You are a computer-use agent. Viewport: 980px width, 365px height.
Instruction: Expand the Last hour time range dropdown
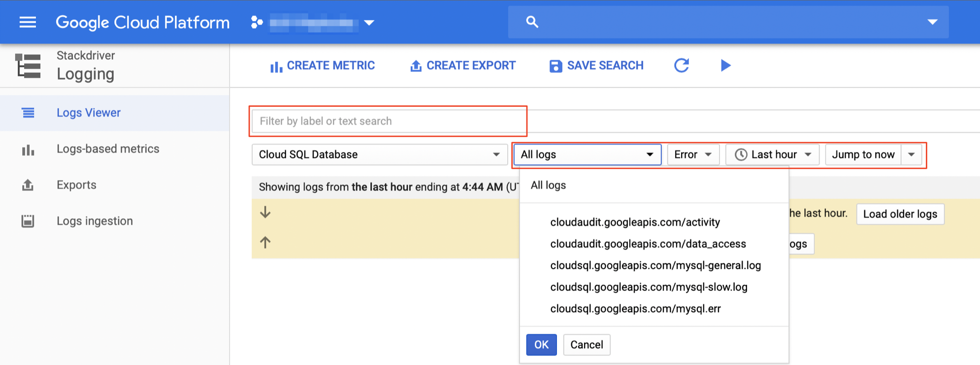pos(772,154)
